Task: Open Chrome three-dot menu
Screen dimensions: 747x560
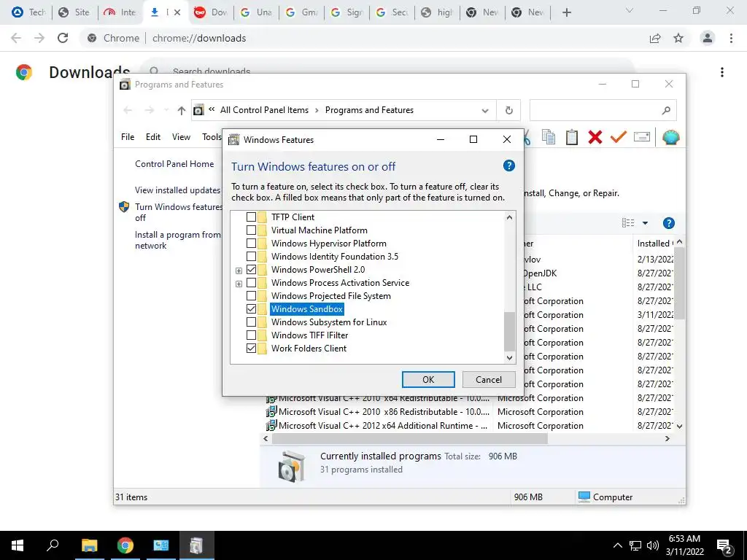Action: click(731, 38)
